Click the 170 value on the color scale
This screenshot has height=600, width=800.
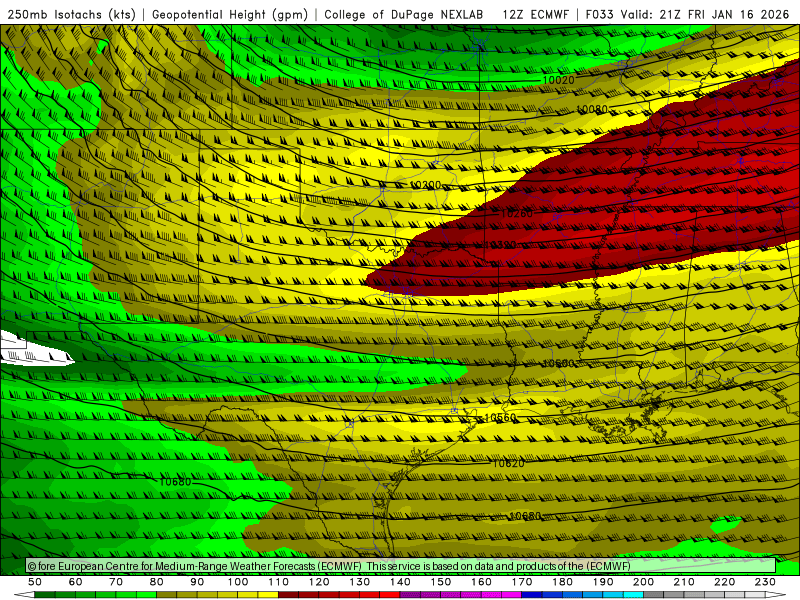click(x=521, y=582)
